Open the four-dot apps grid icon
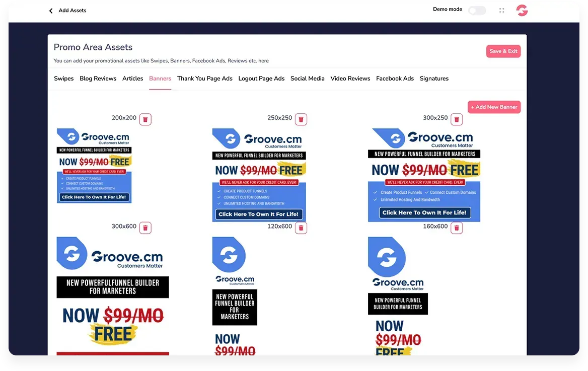Screen dimensions: 588x371 point(502,11)
